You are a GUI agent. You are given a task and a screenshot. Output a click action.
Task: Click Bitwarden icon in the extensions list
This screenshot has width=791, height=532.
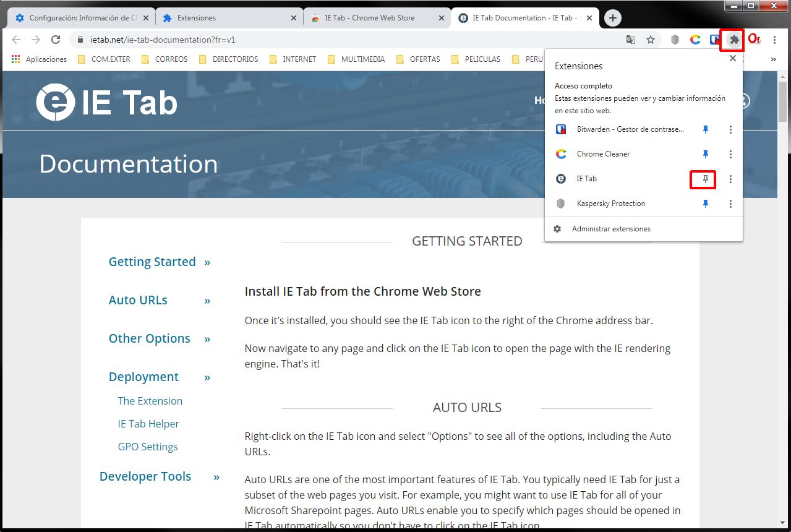click(561, 129)
